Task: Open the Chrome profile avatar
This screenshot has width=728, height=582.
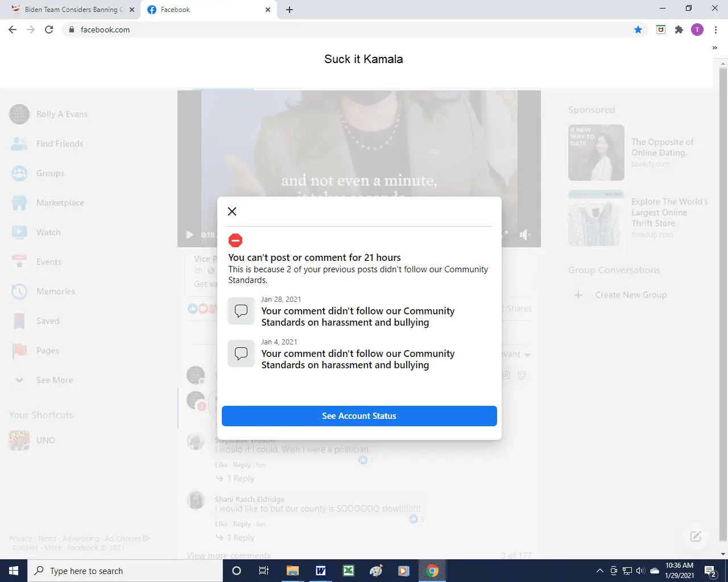Action: coord(697,30)
